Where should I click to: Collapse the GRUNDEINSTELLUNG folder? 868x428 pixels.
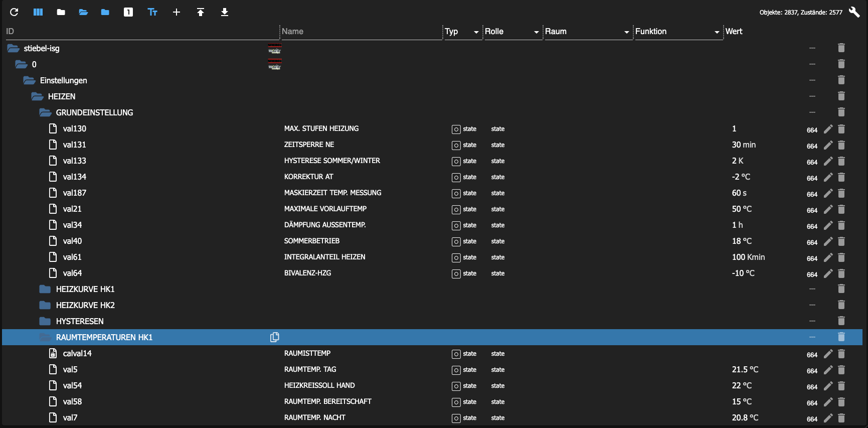point(45,112)
